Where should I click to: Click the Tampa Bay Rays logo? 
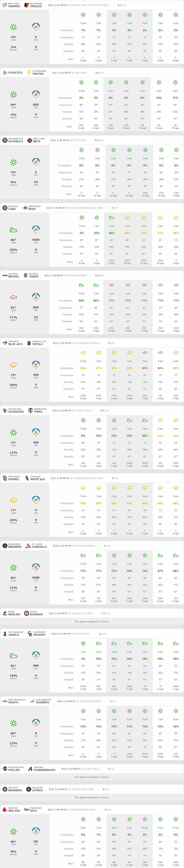click(x=27, y=809)
